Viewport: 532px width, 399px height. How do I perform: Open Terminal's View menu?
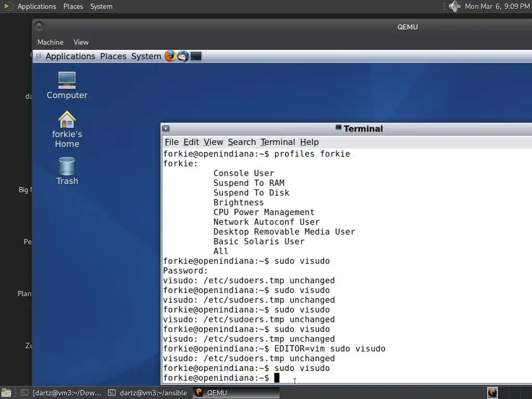pos(213,142)
